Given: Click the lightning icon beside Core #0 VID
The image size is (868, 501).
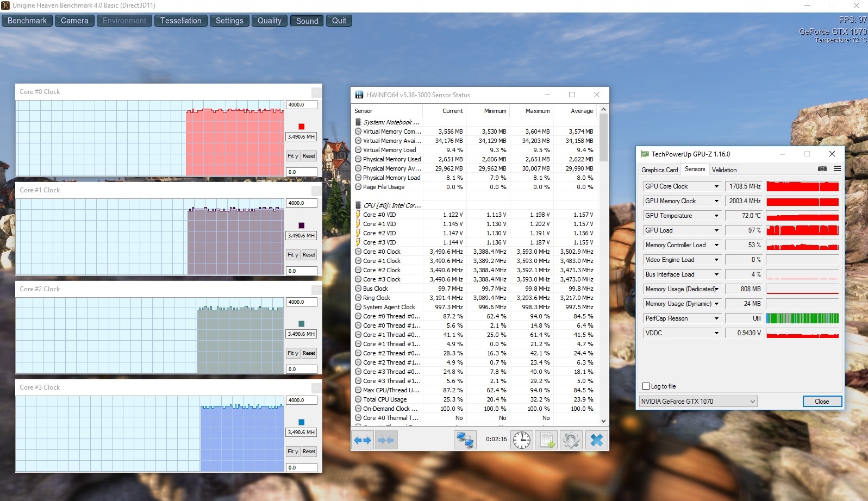Looking at the screenshot, I should (x=358, y=215).
